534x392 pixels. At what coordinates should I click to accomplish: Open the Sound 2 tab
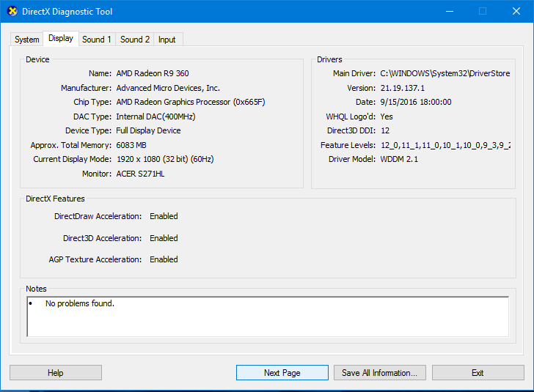(x=135, y=40)
